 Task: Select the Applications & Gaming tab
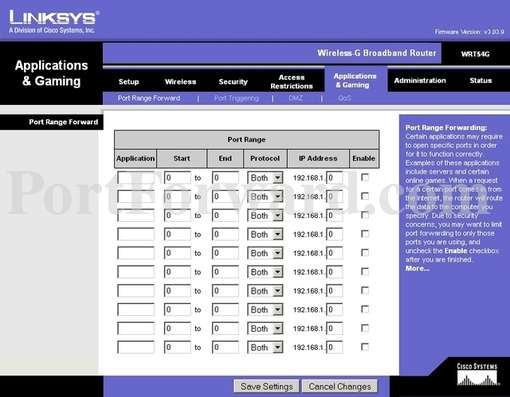coord(355,80)
